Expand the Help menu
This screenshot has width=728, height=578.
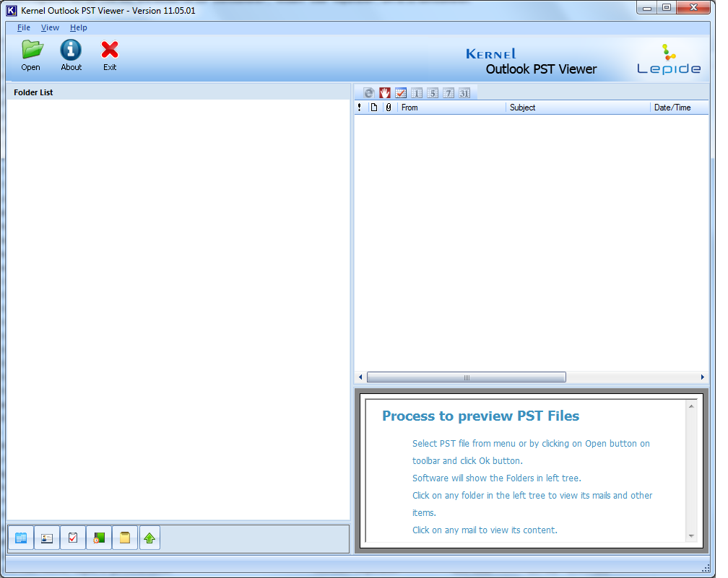pyautogui.click(x=79, y=27)
